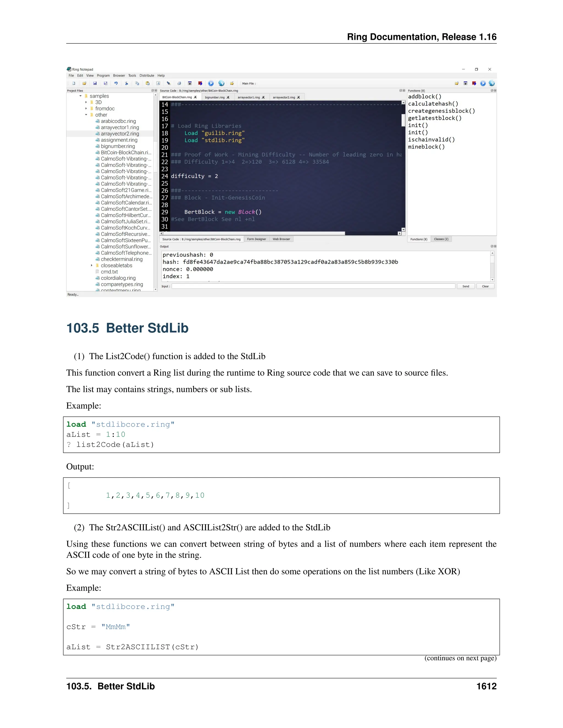Viewport: 563px width, 728px height.
Task: Click the blue Run play icon
Action: [x=211, y=83]
